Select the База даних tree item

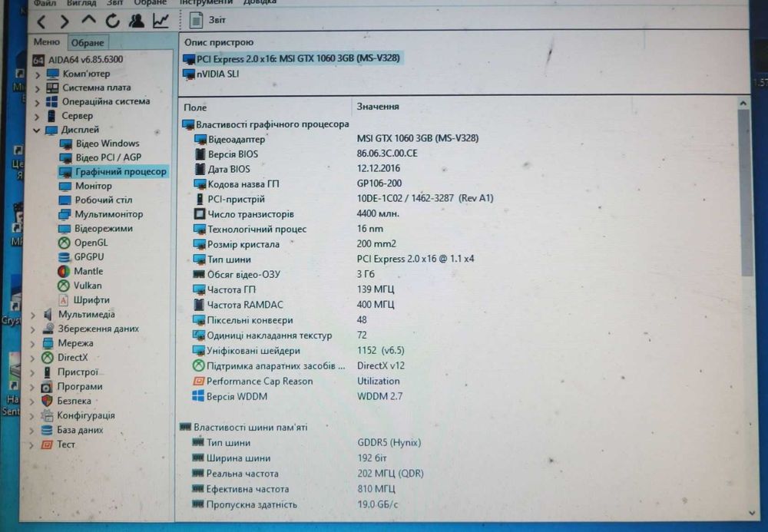pyautogui.click(x=72, y=431)
